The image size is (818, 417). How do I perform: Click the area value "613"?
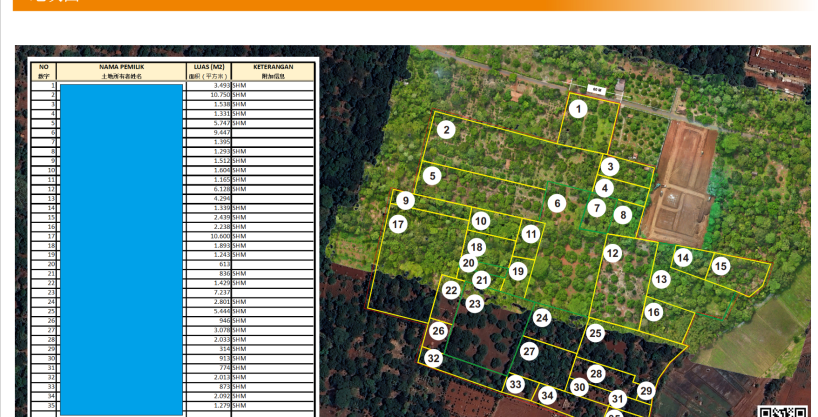click(225, 264)
